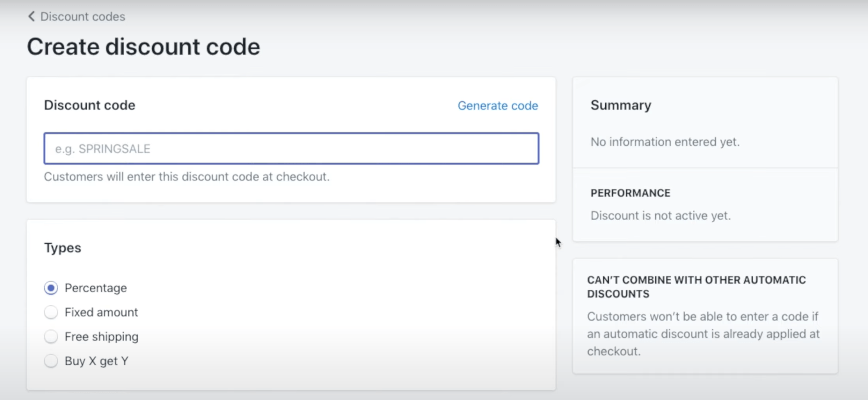
Task: Select the Percentage discount type
Action: coord(51,287)
